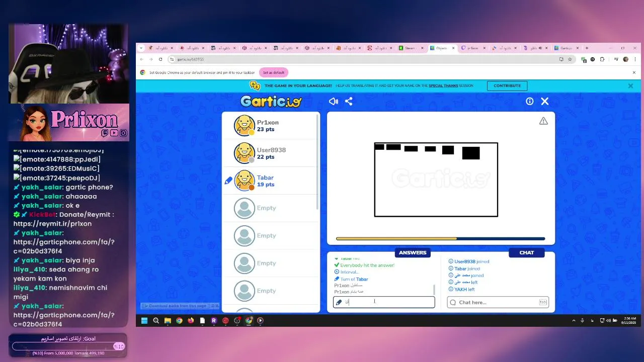
Task: Open the purple R app in taskbar
Action: (x=214, y=320)
